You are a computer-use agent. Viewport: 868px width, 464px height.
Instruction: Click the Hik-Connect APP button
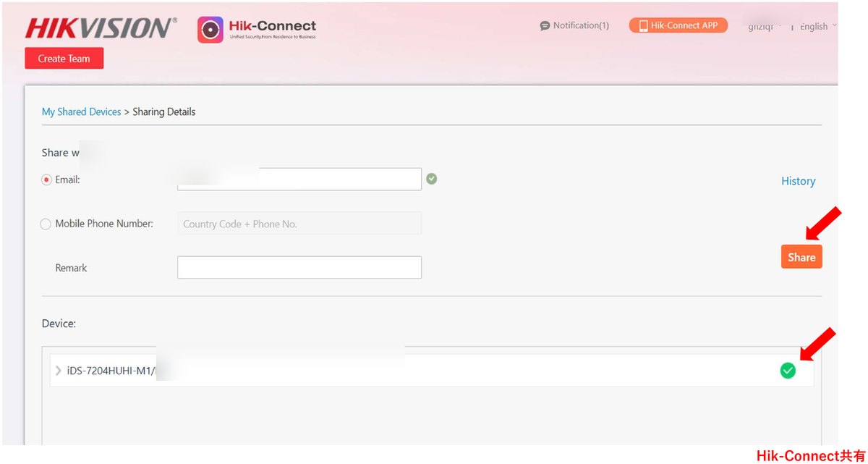[x=678, y=25]
